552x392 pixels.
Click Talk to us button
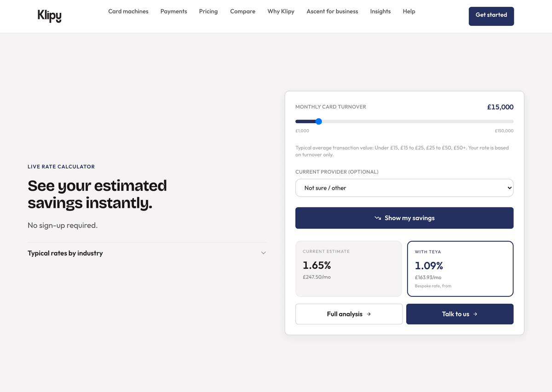(460, 314)
